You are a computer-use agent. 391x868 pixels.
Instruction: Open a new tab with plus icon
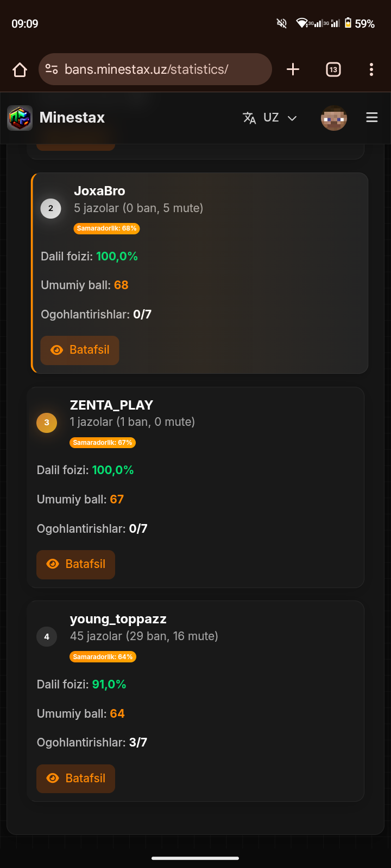tap(293, 69)
